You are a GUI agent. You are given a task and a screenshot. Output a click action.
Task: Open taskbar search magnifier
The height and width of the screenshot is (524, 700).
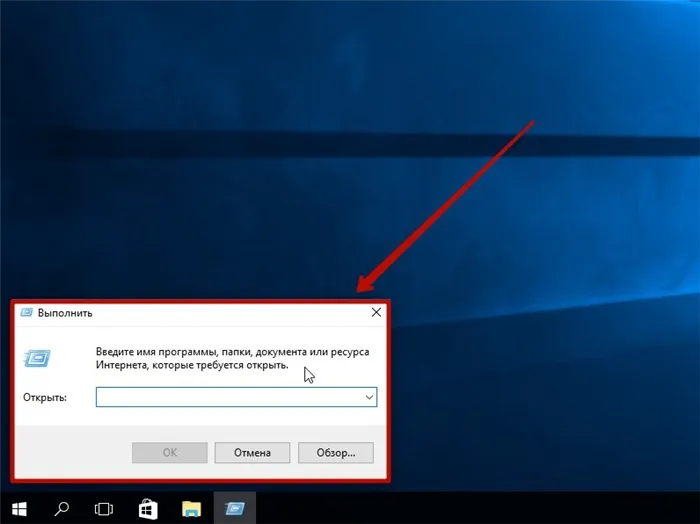click(x=62, y=509)
